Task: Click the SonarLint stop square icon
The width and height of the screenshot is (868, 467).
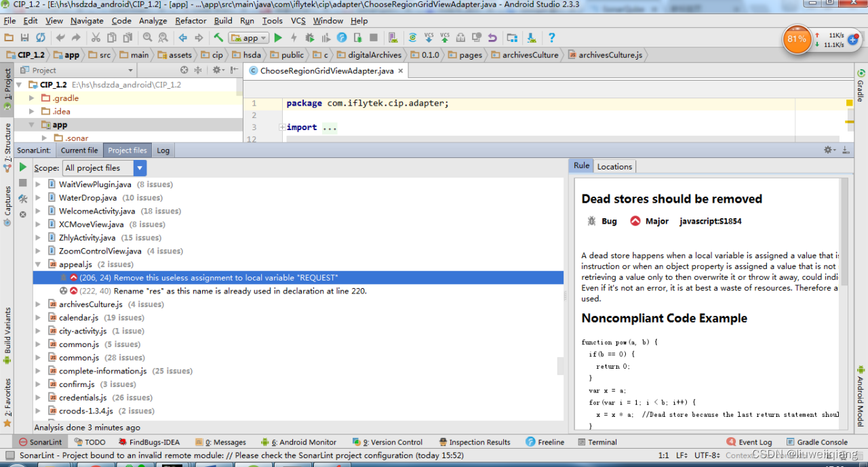Action: [22, 183]
